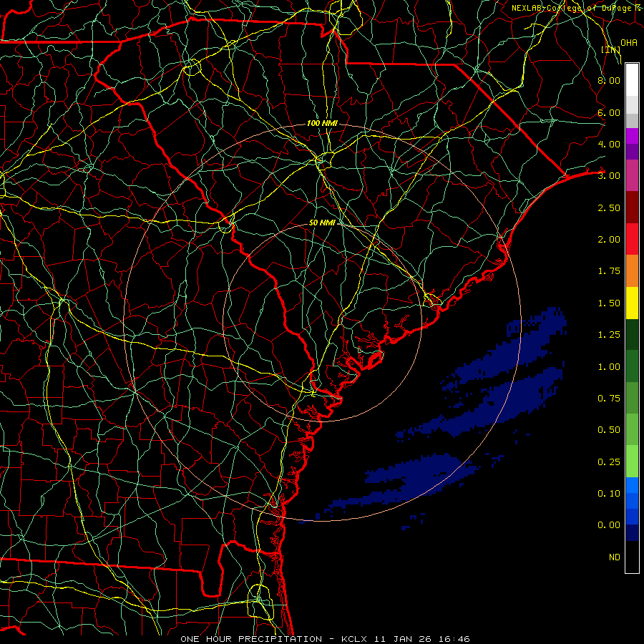Image resolution: width=644 pixels, height=644 pixels.
Task: Click the 50 NMI range ring label
Action: (323, 223)
